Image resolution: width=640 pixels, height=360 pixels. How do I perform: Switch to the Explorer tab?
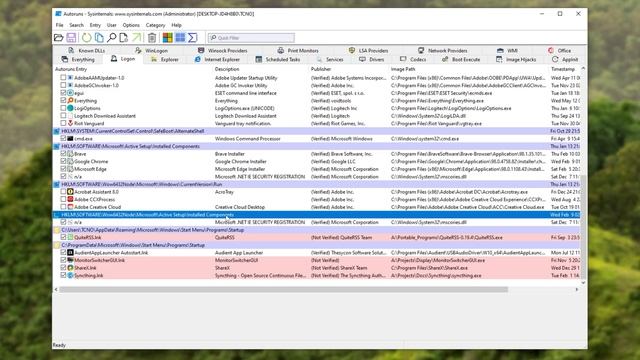point(165,60)
